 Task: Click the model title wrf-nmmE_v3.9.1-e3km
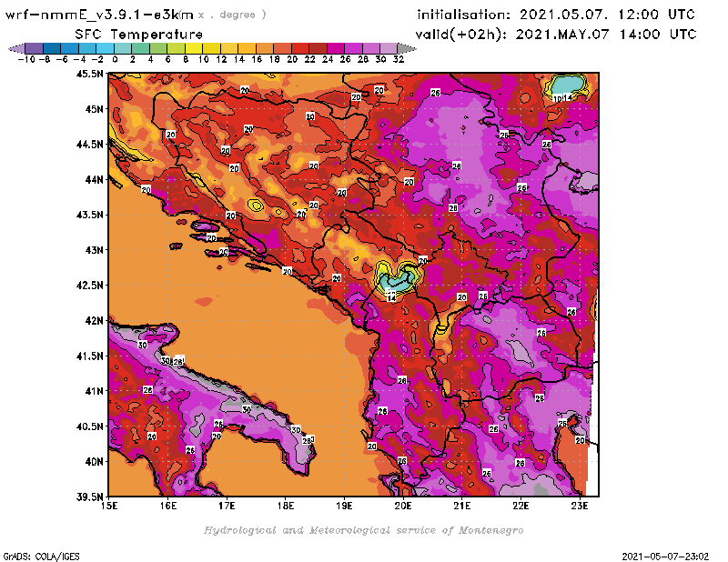coord(99,15)
